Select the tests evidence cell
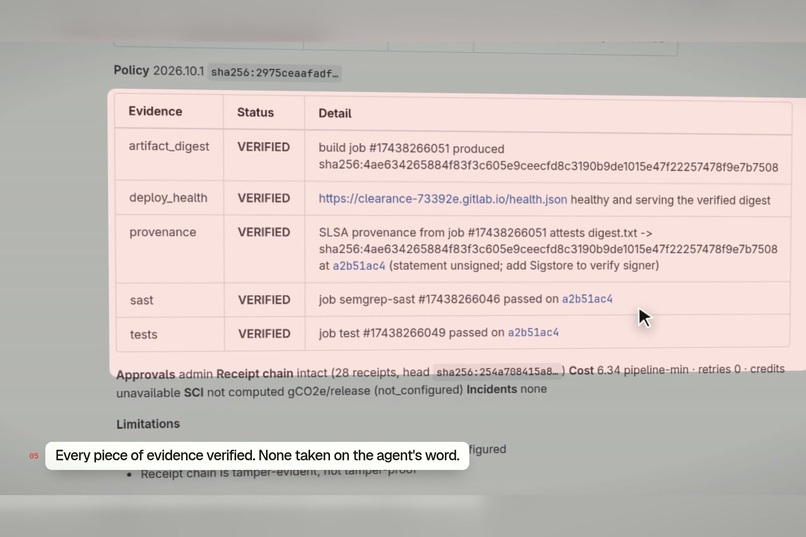The width and height of the screenshot is (806, 537). pos(143,335)
